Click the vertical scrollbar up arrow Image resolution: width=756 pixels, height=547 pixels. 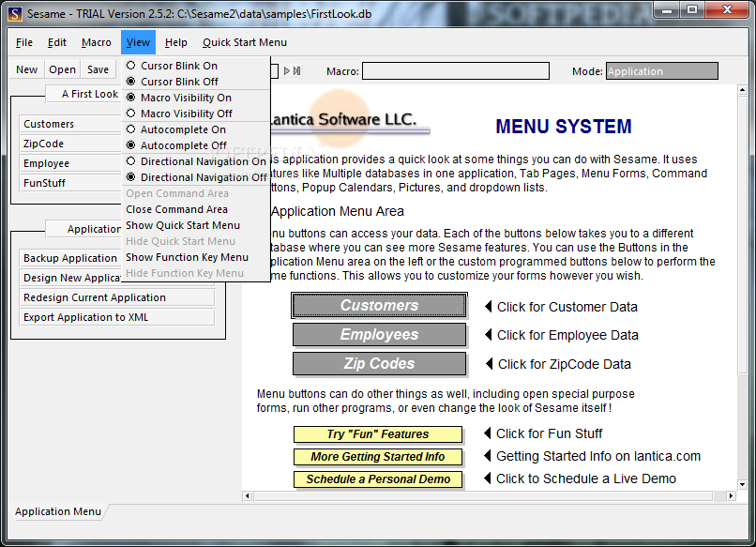(x=742, y=90)
